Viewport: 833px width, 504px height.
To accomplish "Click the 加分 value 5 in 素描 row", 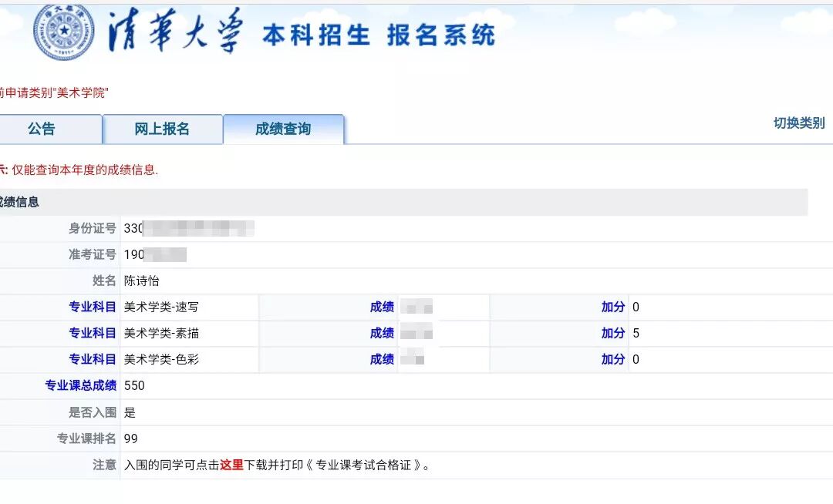I will 636,333.
